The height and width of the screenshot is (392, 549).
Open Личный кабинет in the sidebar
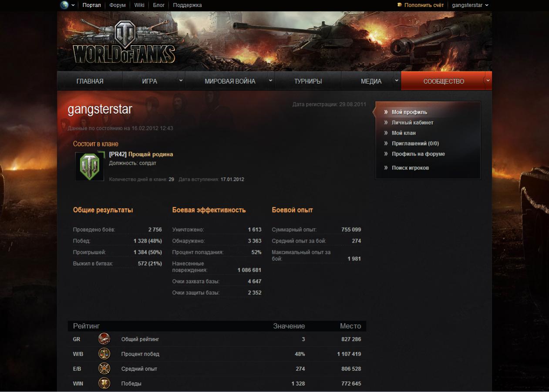(x=412, y=122)
